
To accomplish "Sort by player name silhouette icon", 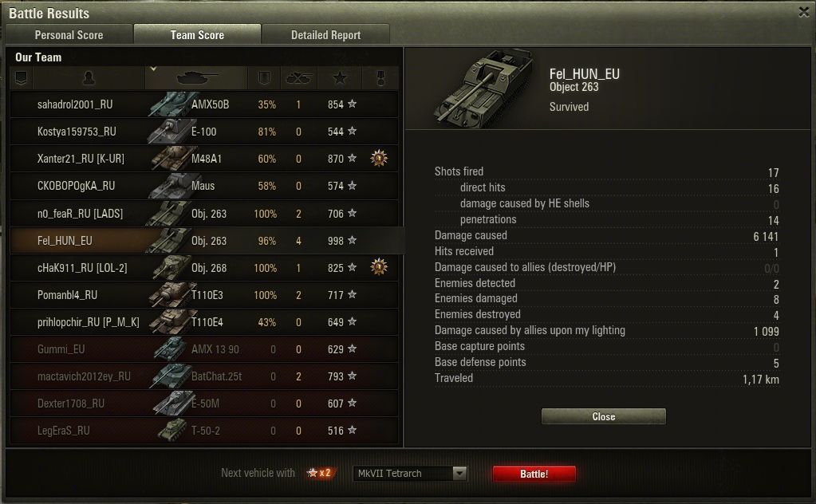I will click(89, 78).
